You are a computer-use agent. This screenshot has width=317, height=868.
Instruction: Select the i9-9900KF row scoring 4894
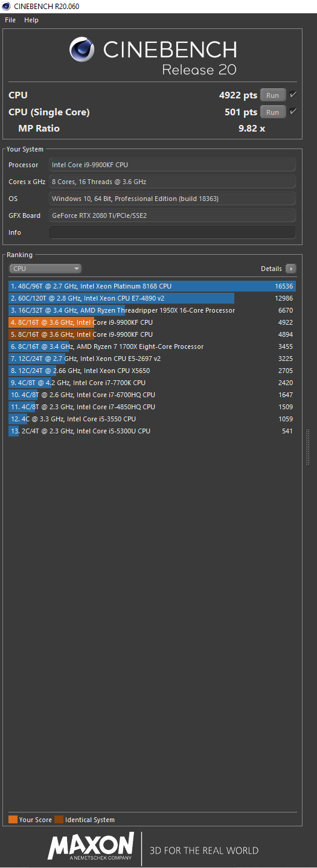click(152, 334)
